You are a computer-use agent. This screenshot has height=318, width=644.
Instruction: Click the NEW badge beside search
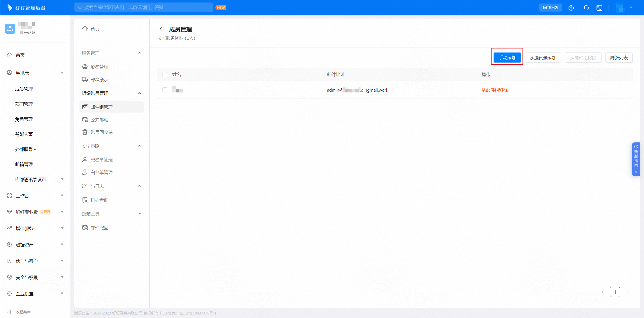[221, 8]
